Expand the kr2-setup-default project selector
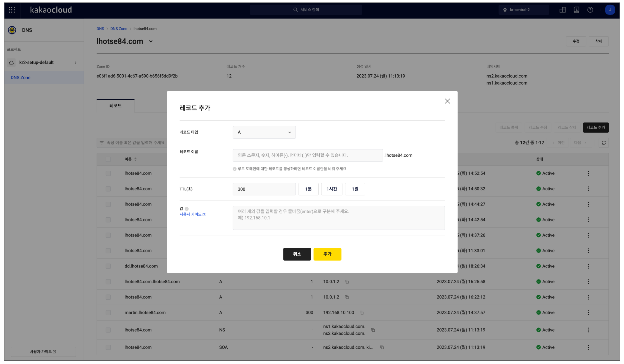 [x=75, y=62]
